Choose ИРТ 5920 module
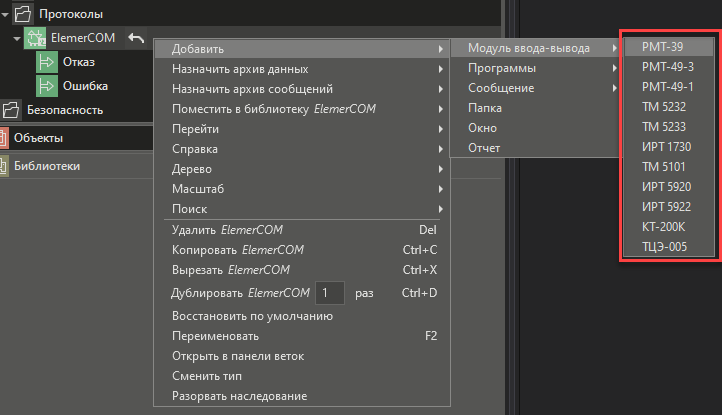The width and height of the screenshot is (722, 415). pyautogui.click(x=666, y=187)
